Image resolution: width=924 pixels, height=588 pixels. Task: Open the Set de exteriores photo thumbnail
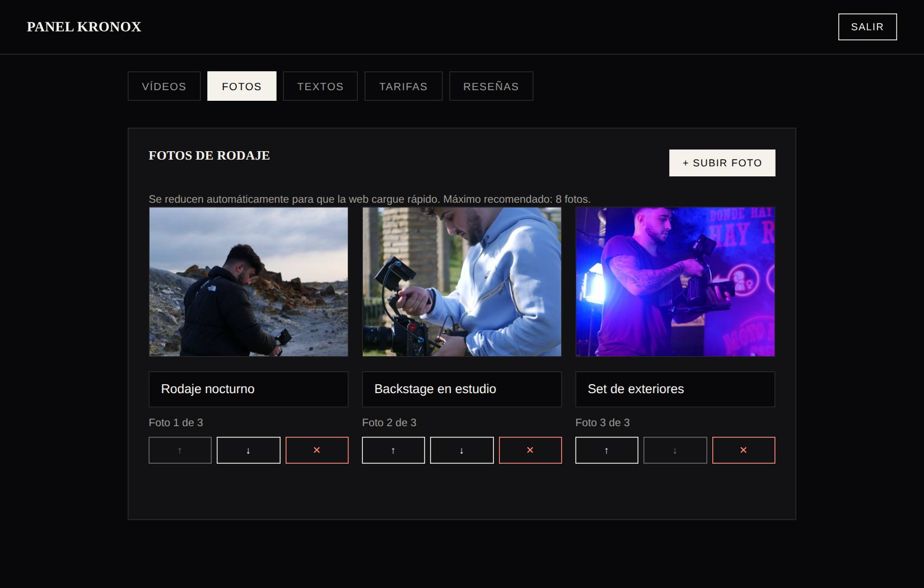pyautogui.click(x=675, y=282)
